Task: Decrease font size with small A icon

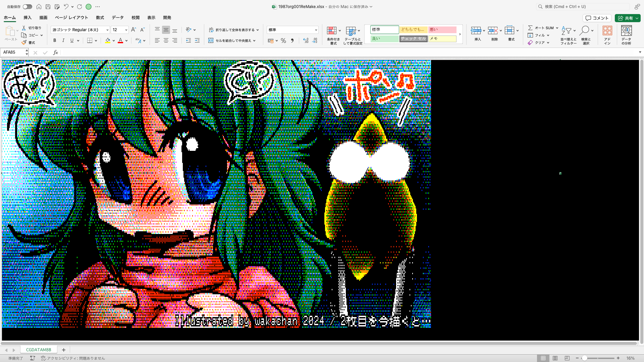Action: (x=142, y=30)
